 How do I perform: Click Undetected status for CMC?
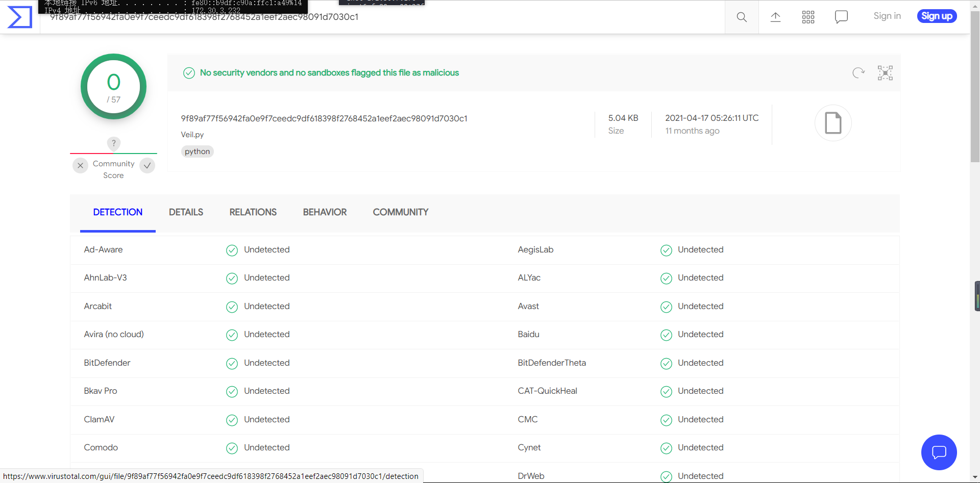click(x=700, y=420)
